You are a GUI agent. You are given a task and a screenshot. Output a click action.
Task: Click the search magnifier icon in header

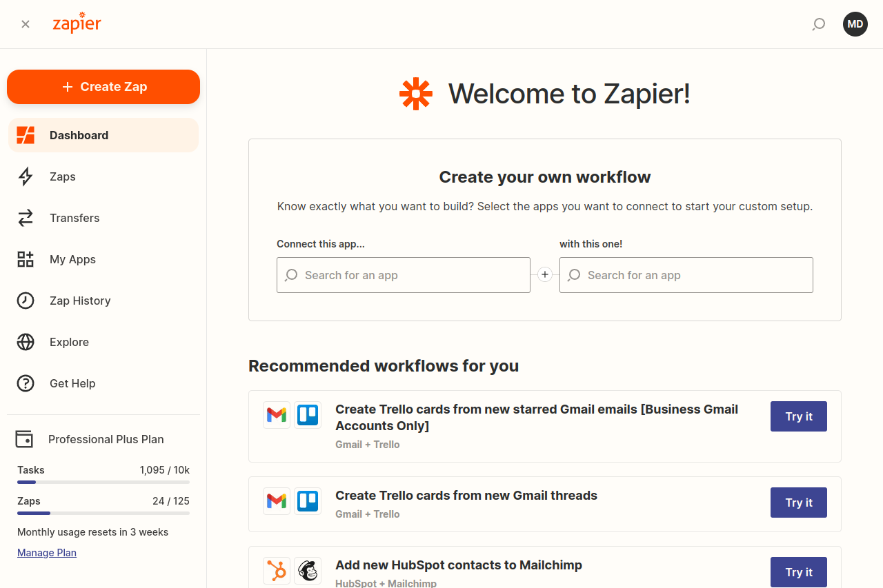point(819,25)
